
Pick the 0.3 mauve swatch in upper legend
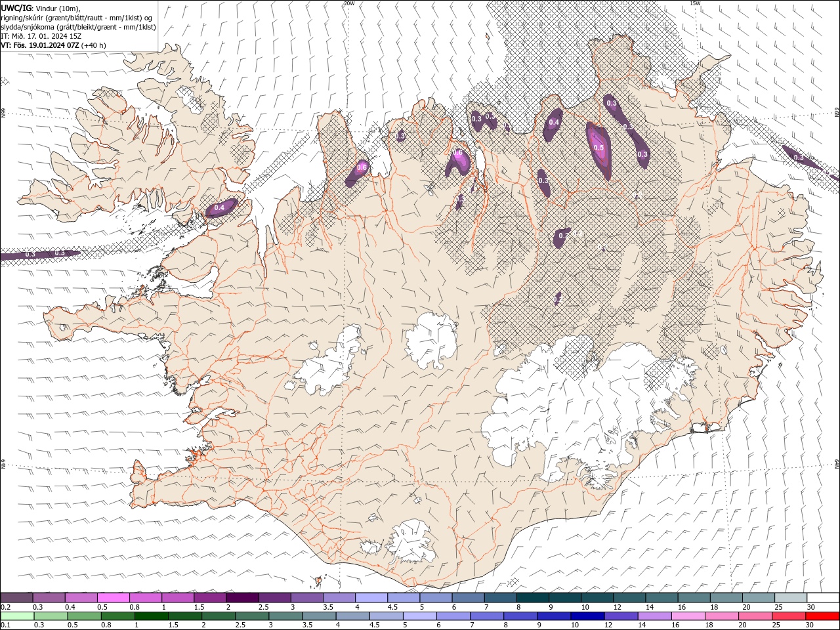click(x=49, y=598)
